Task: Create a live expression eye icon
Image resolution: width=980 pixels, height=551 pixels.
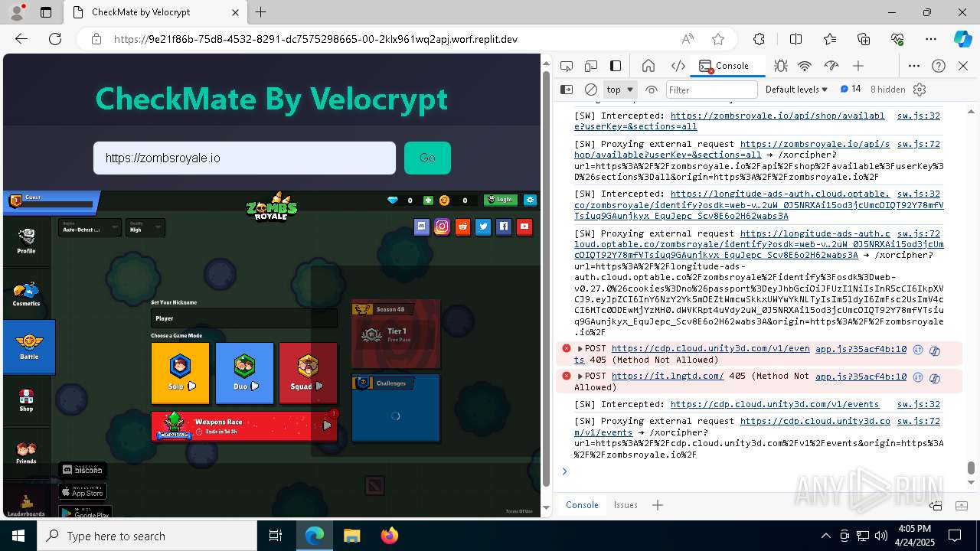Action: click(652, 90)
